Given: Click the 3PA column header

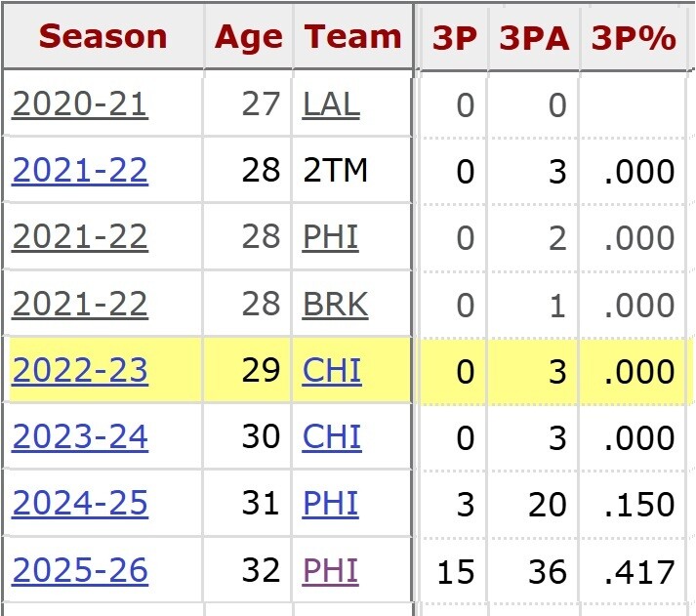Looking at the screenshot, I should coord(535,37).
